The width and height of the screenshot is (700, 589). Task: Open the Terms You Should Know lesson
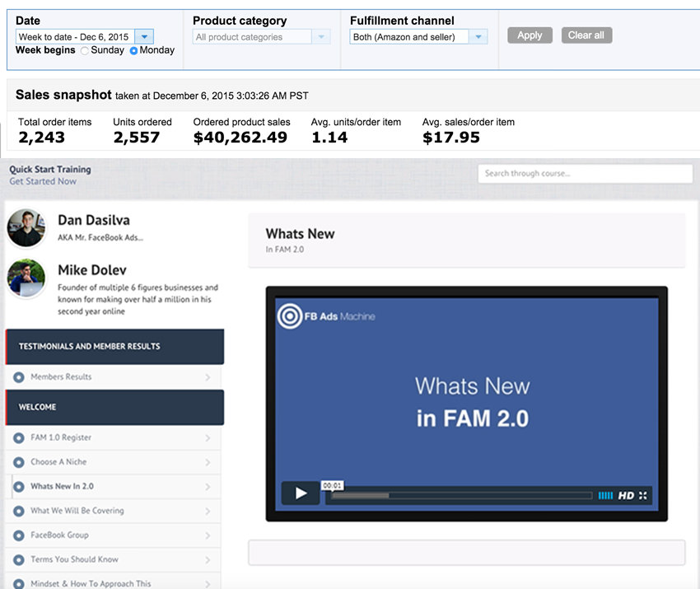[113, 559]
